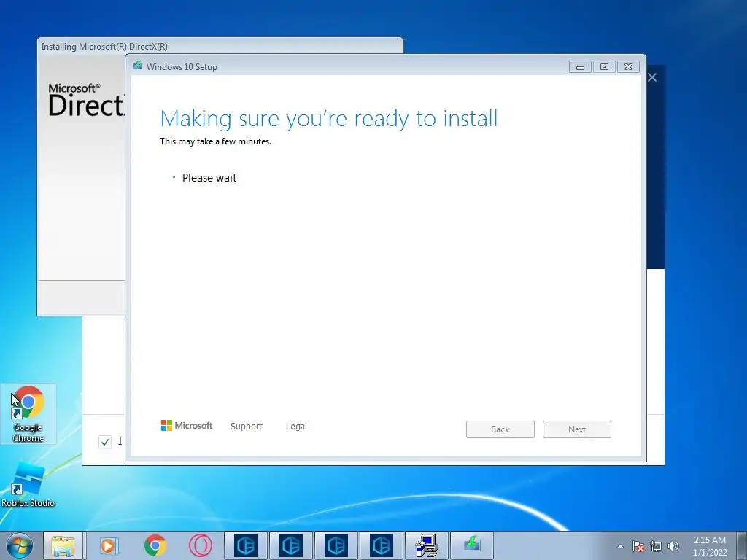Select the Windows 10 Setup taskbar icon

(x=472, y=545)
